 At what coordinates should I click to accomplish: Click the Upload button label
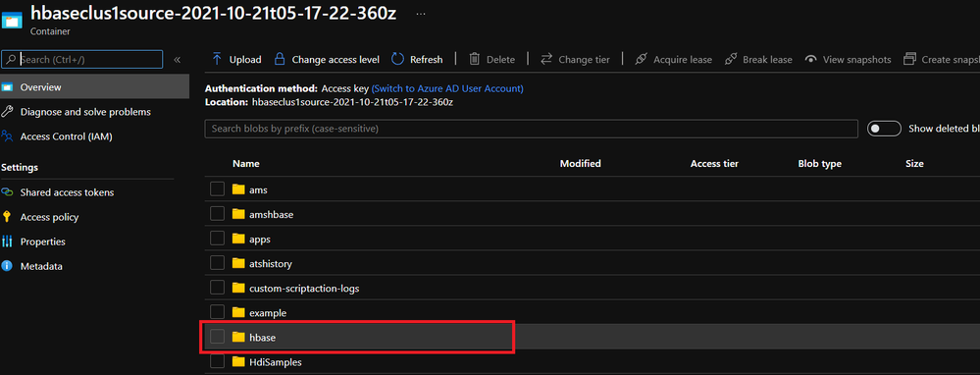coord(245,60)
